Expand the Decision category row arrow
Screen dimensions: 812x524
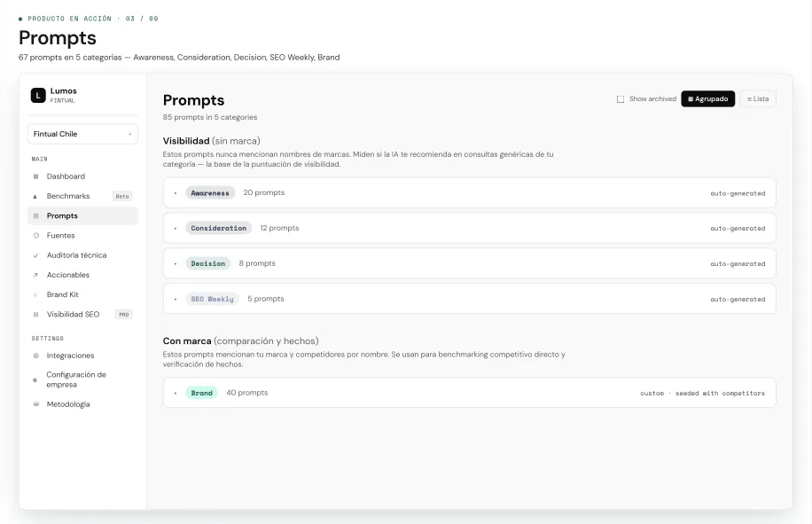click(x=176, y=263)
